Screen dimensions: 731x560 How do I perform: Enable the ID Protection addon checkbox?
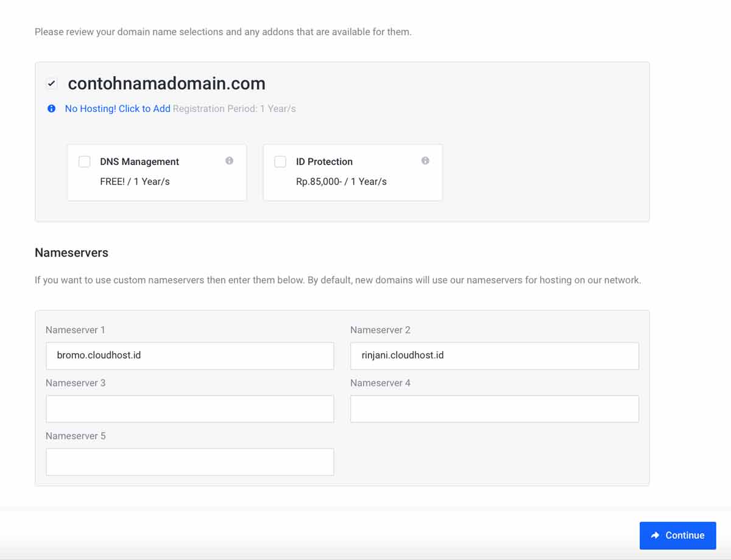tap(280, 161)
